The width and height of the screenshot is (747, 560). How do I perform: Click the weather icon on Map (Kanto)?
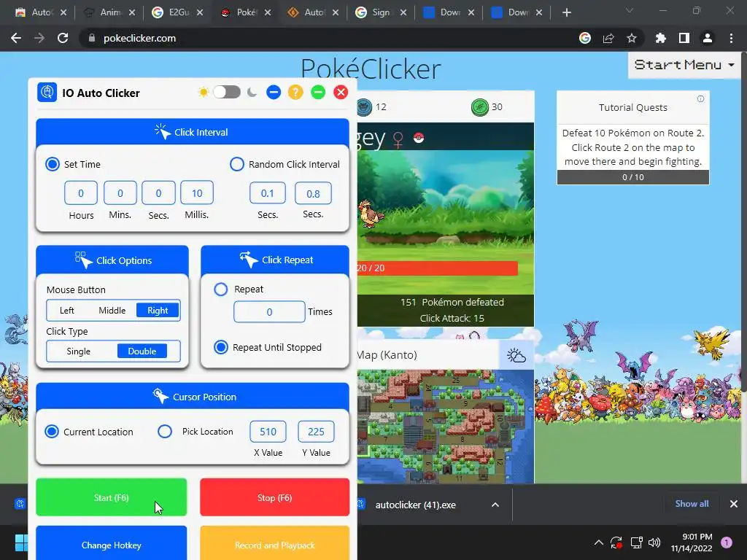516,355
